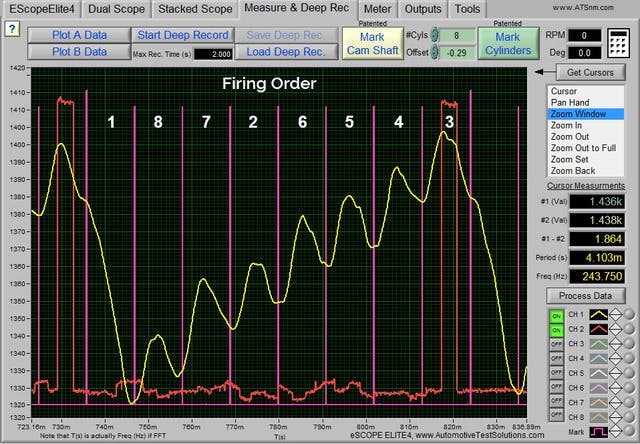Turn off the CH 1 ON toggle

click(x=558, y=314)
